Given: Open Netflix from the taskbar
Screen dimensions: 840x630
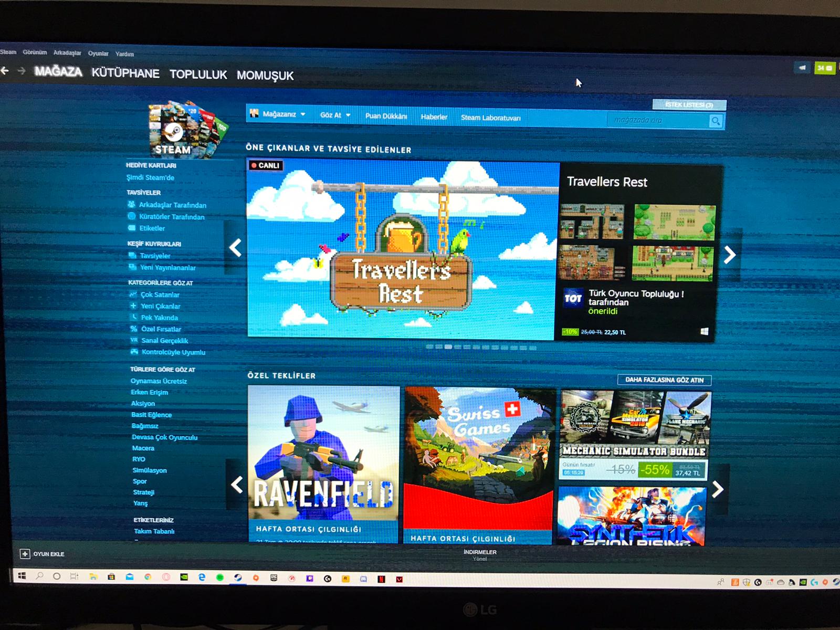Looking at the screenshot, I should tap(381, 579).
